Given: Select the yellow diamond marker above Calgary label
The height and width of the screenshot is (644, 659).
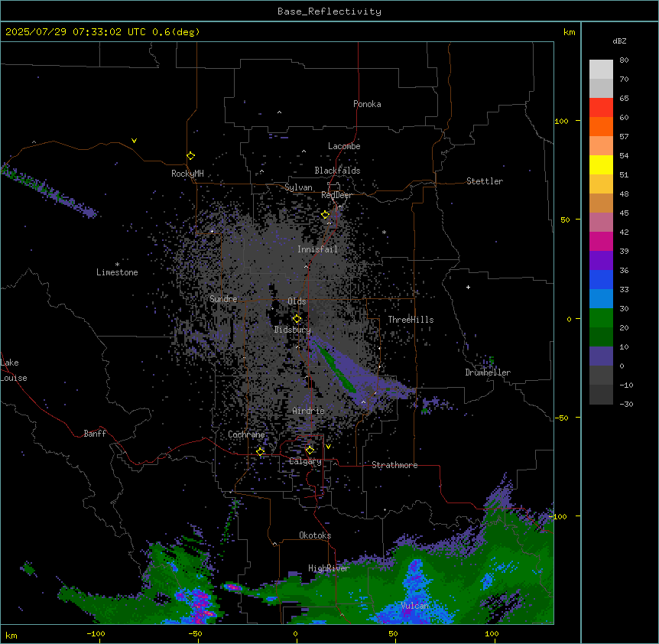Looking at the screenshot, I should click(310, 450).
